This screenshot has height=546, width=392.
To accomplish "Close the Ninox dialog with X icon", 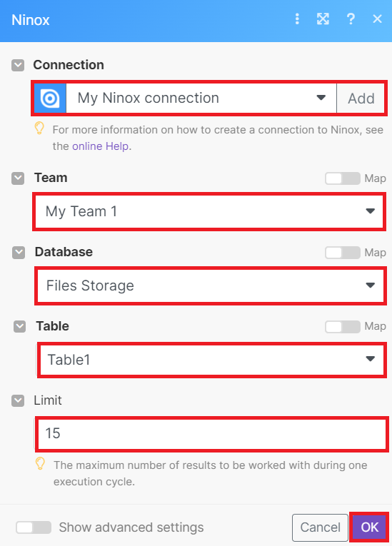I will [x=378, y=19].
